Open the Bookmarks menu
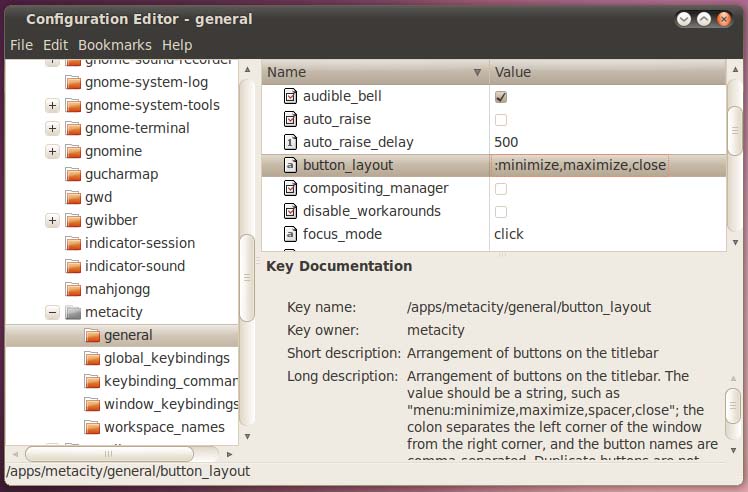The height and width of the screenshot is (492, 748). pos(115,45)
